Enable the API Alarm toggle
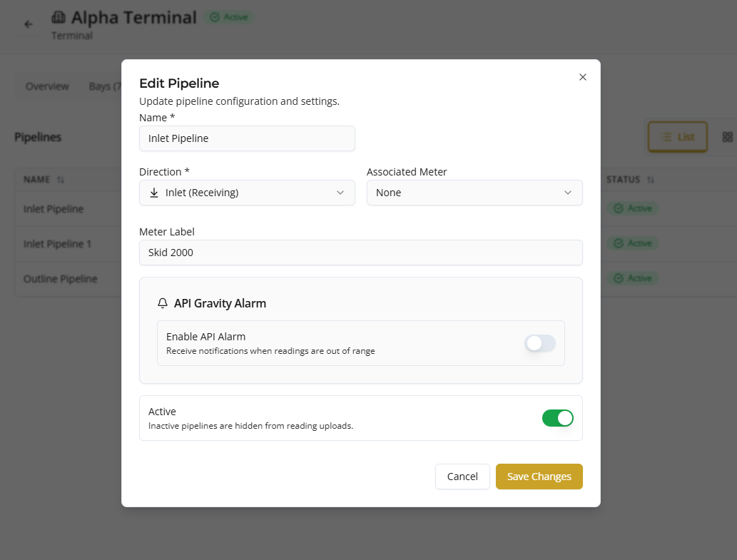 click(x=540, y=343)
